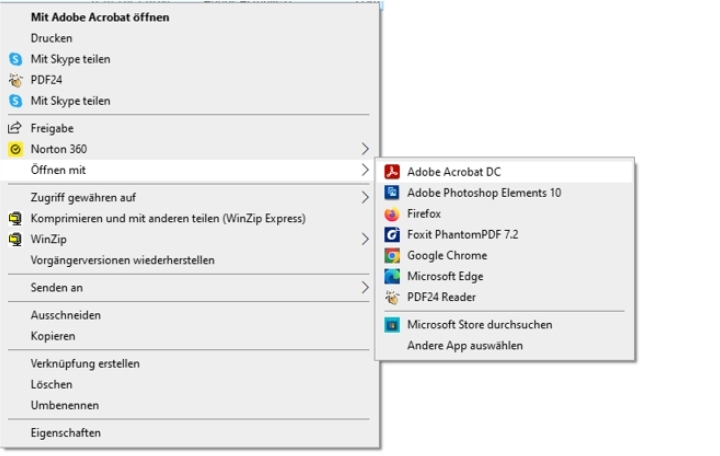Click the WinZip Express compress icon
Screen dimensions: 720x456
click(15, 218)
